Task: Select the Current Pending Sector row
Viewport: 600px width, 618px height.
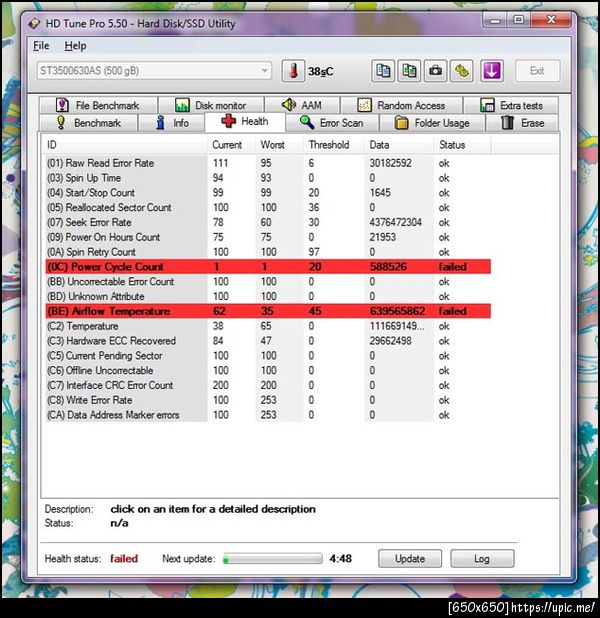Action: point(268,356)
